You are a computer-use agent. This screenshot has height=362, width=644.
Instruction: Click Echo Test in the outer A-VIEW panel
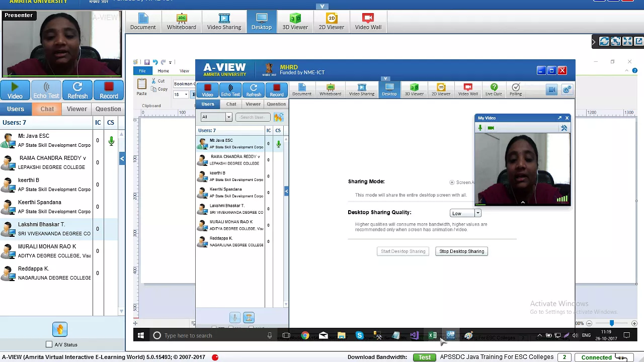(46, 90)
